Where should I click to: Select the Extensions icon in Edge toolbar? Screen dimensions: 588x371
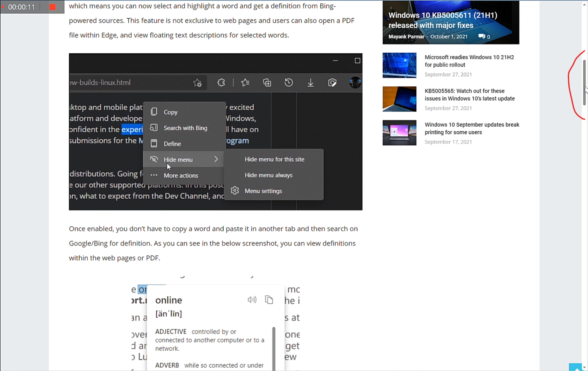coord(221,83)
